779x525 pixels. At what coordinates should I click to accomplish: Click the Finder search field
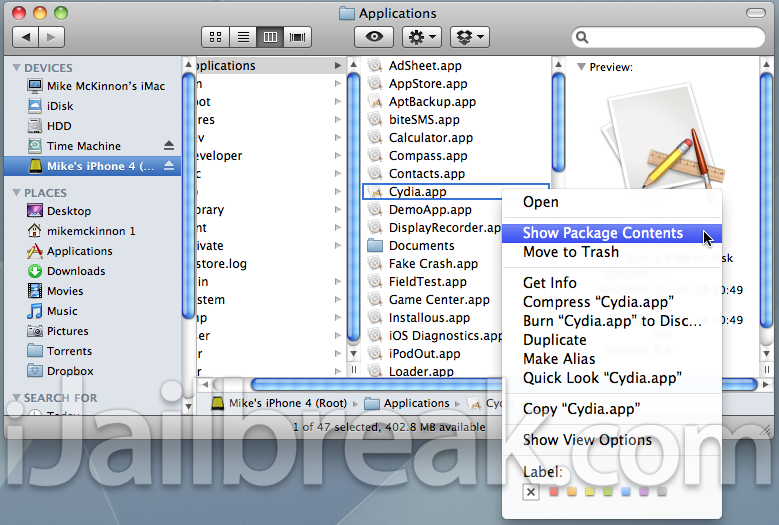point(668,37)
